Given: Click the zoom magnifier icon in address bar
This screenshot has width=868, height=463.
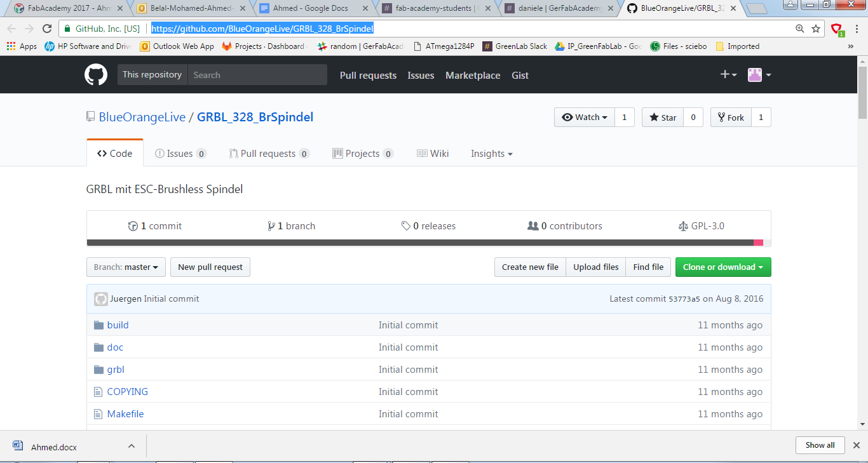Looking at the screenshot, I should [x=800, y=29].
